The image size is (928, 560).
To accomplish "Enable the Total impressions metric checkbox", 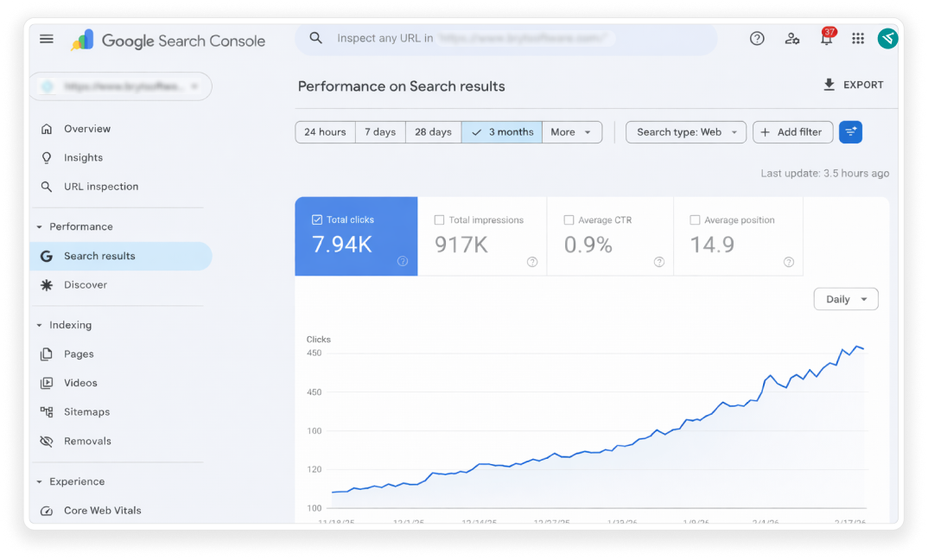I will coord(440,220).
